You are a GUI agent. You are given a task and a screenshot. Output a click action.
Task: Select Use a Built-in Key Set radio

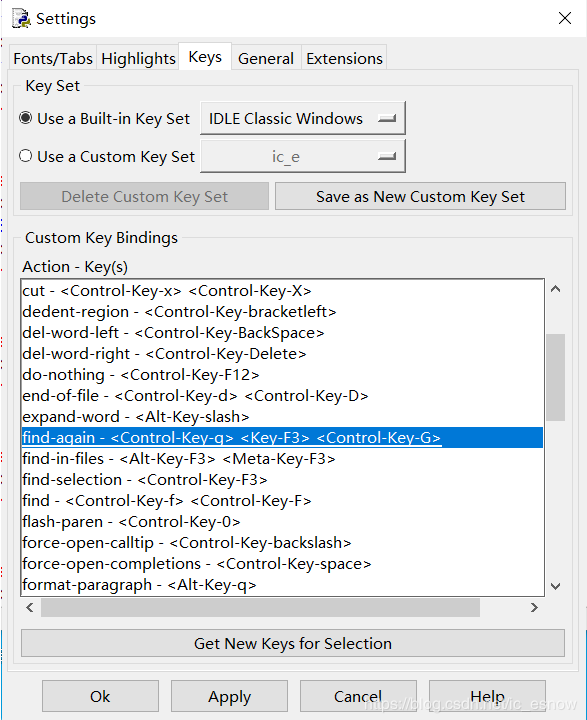[25, 118]
